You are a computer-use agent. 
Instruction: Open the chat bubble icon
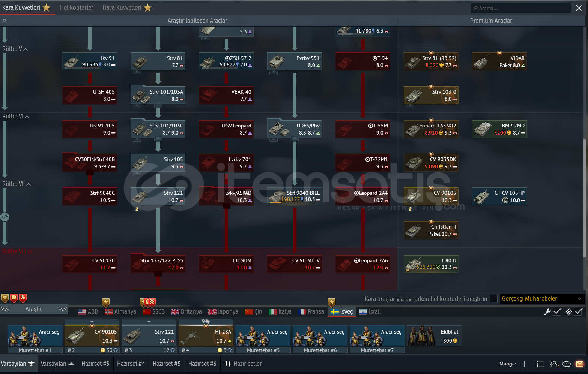pyautogui.click(x=567, y=364)
